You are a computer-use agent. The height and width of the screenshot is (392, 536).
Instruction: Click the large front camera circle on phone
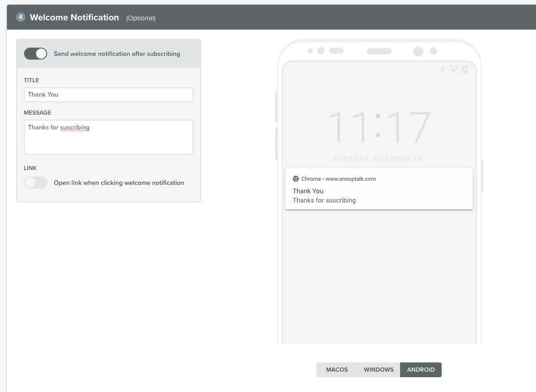418,51
